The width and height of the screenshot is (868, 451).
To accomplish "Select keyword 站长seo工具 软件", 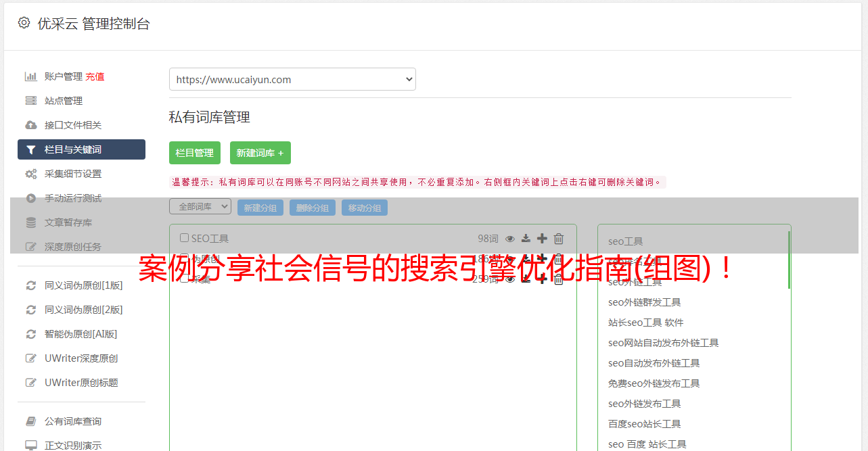I will [x=646, y=323].
